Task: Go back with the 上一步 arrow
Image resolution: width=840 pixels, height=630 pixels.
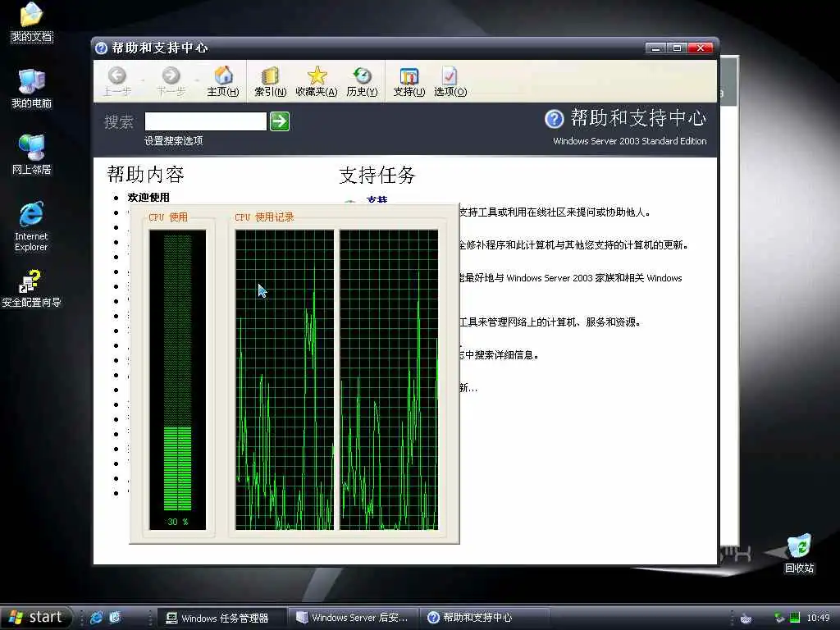Action: [x=116, y=81]
